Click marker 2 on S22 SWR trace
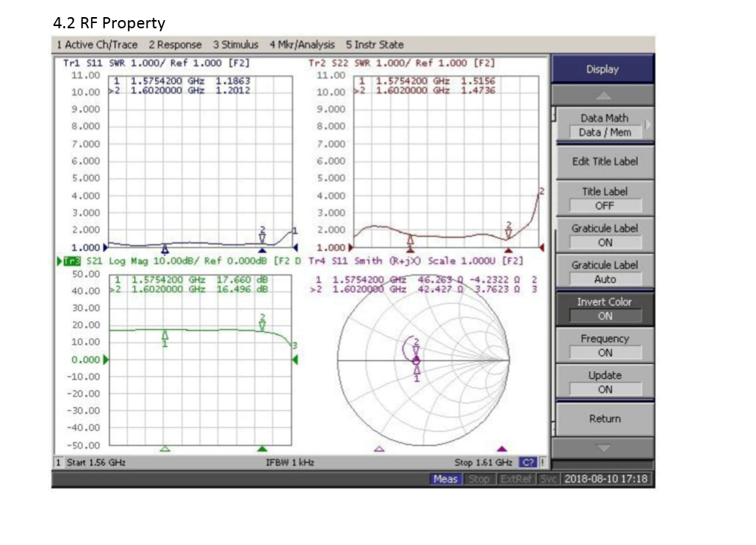The image size is (756, 545). 509,230
